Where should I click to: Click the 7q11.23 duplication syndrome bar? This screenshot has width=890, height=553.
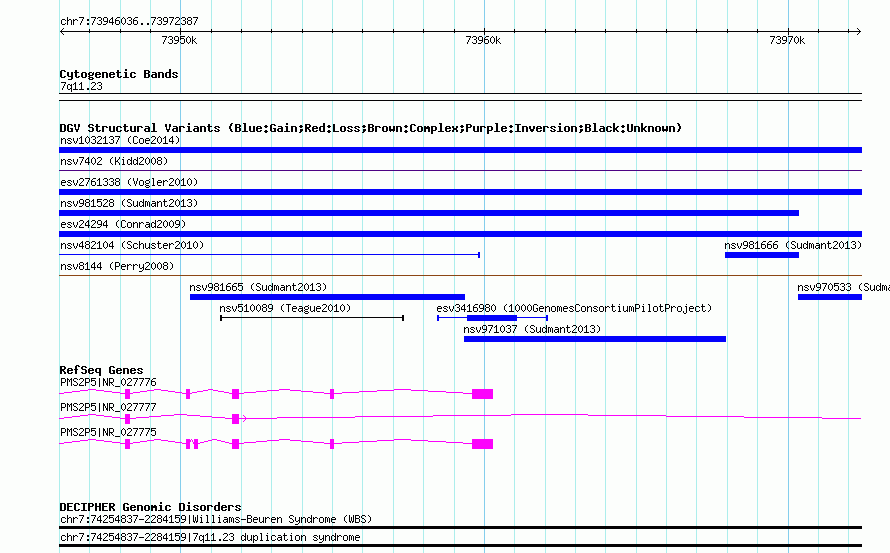point(460,546)
